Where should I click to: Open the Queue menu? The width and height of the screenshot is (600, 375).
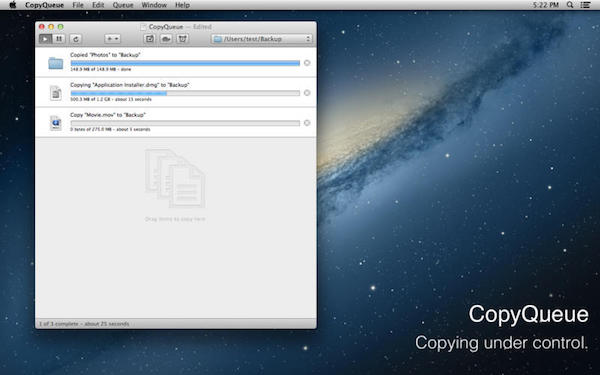click(123, 5)
